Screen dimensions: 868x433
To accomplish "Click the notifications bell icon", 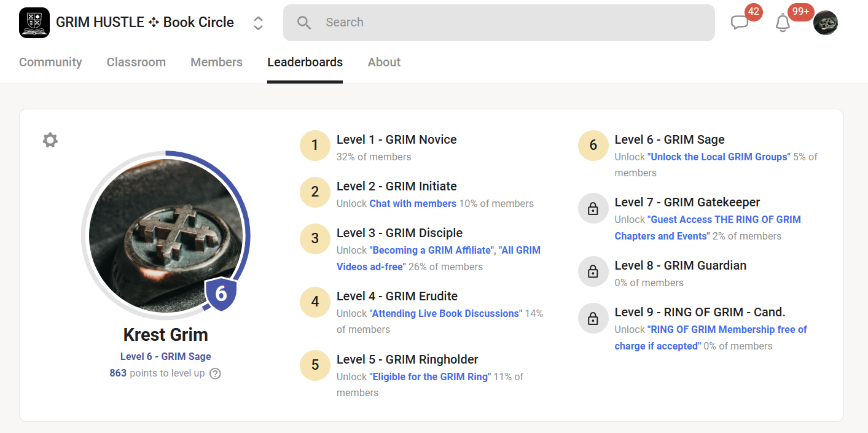I will [x=782, y=23].
